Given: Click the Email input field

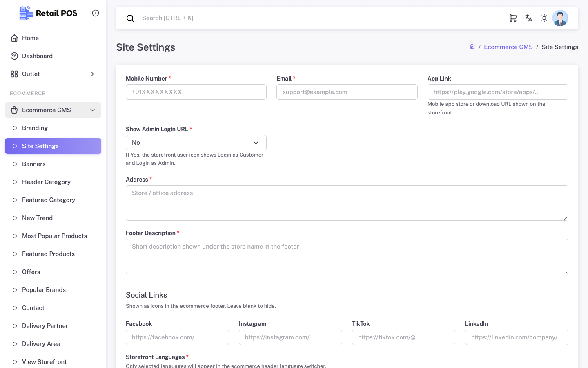Looking at the screenshot, I should tap(347, 92).
